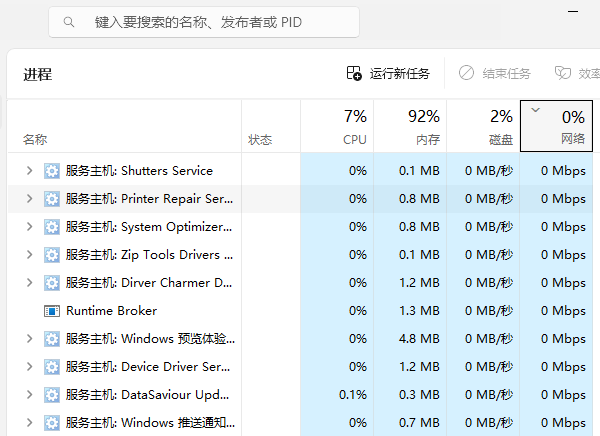Select the 服务主机: Windows 预览体验 process
The width and height of the screenshot is (600, 436).
pyautogui.click(x=150, y=338)
